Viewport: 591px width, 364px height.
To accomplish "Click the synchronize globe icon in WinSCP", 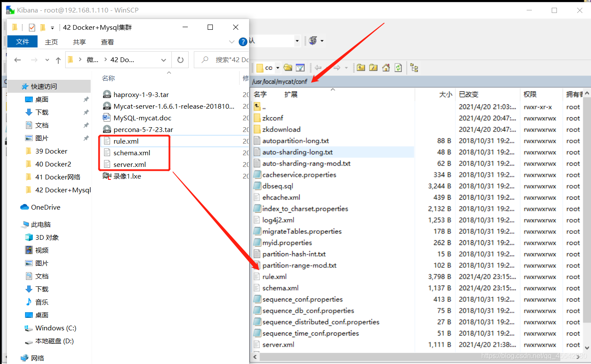I will coord(313,41).
